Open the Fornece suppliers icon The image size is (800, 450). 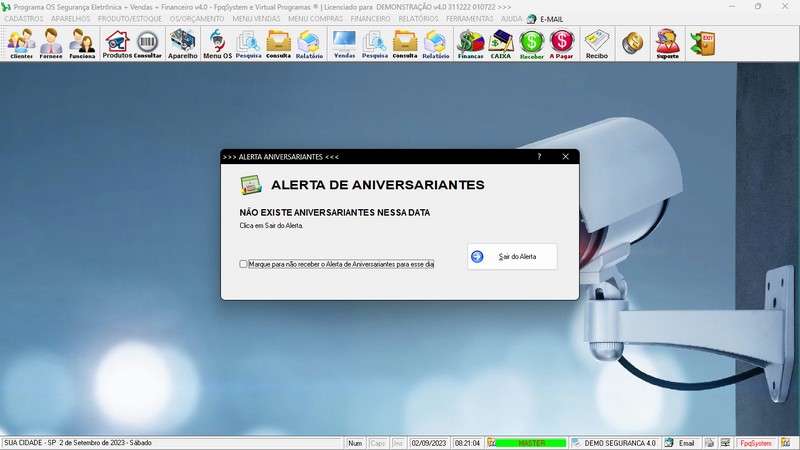pos(51,44)
